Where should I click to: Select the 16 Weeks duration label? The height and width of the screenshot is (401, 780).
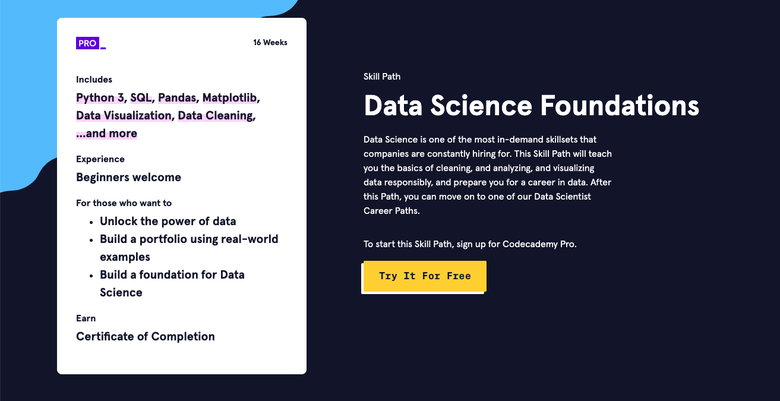click(x=270, y=43)
